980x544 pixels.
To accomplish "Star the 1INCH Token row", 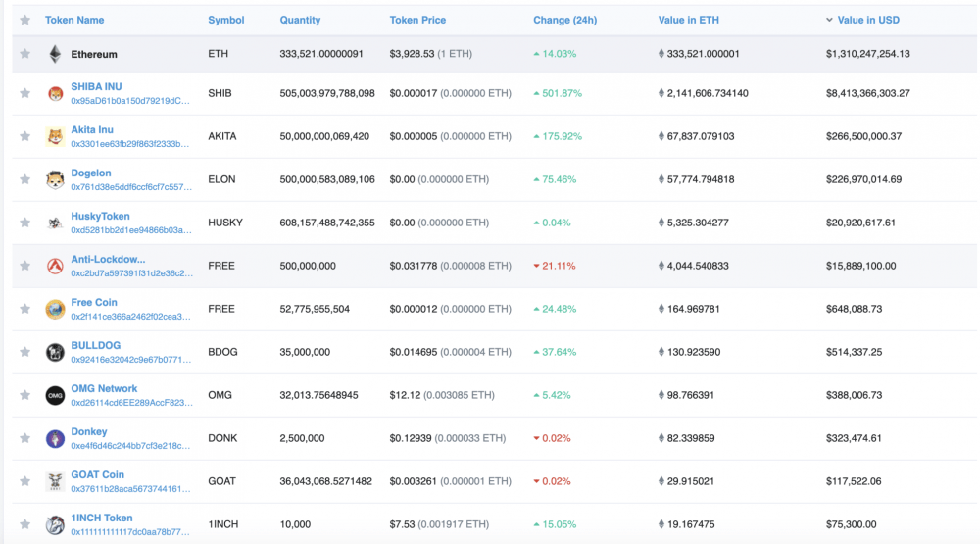I will coord(25,524).
